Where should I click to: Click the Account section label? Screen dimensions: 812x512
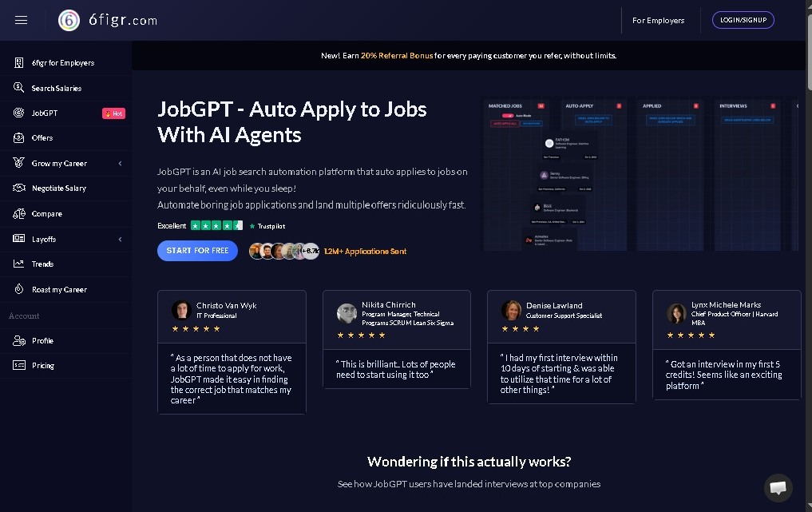pyautogui.click(x=24, y=316)
